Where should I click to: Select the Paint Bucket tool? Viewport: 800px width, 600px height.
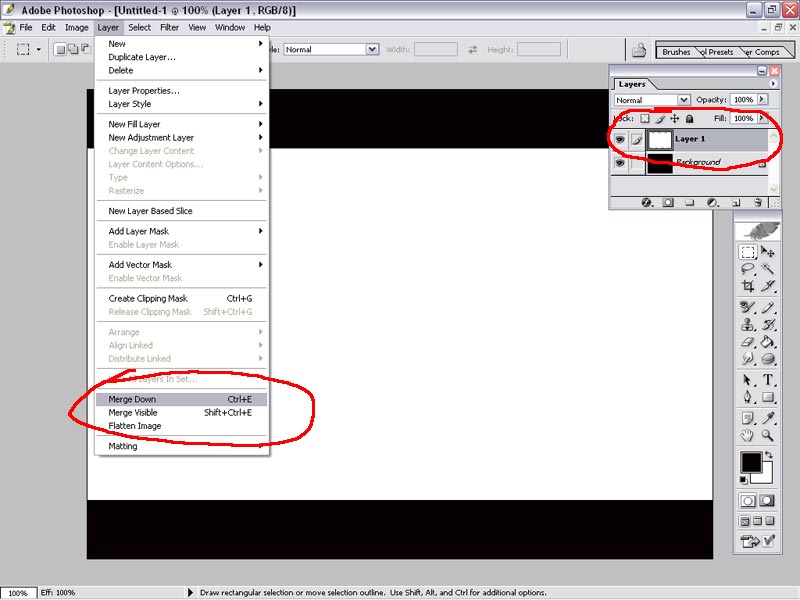(769, 343)
